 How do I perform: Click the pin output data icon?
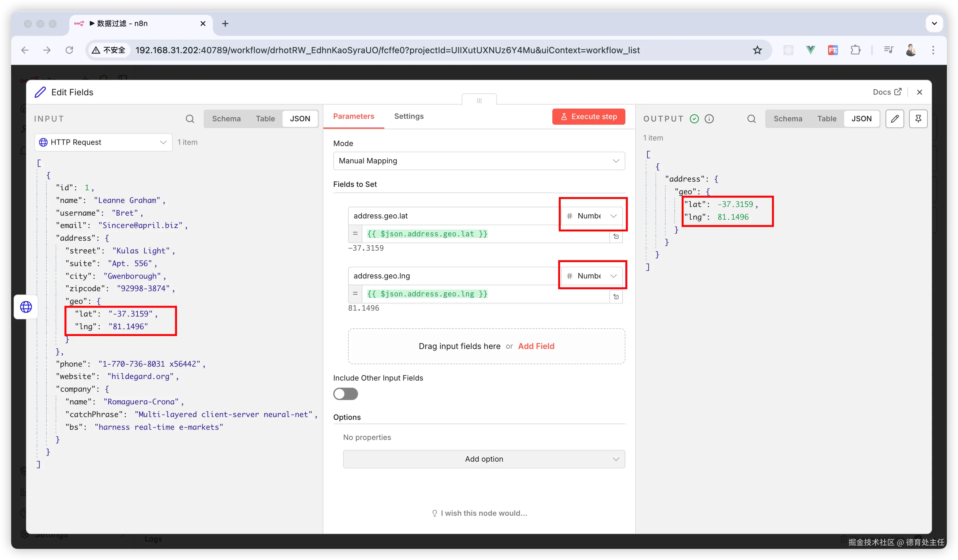coord(918,118)
